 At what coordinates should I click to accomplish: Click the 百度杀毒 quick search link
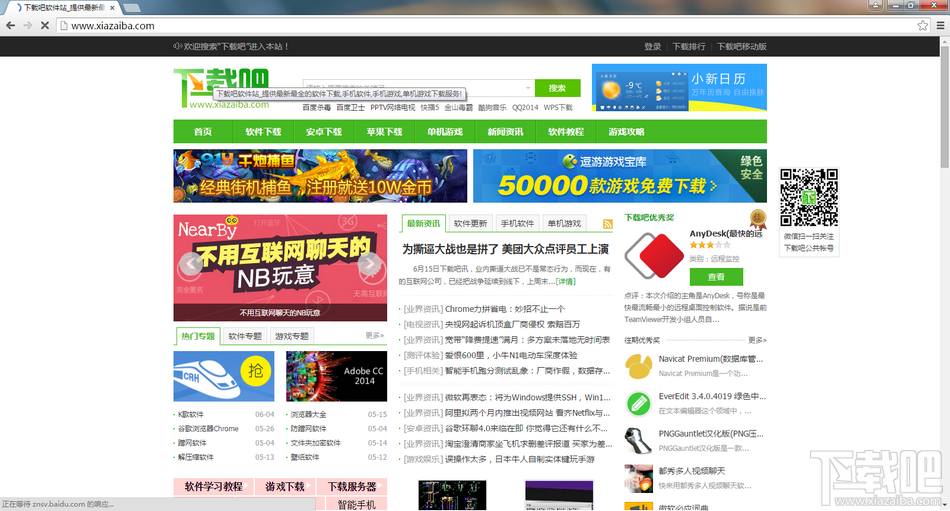316,107
